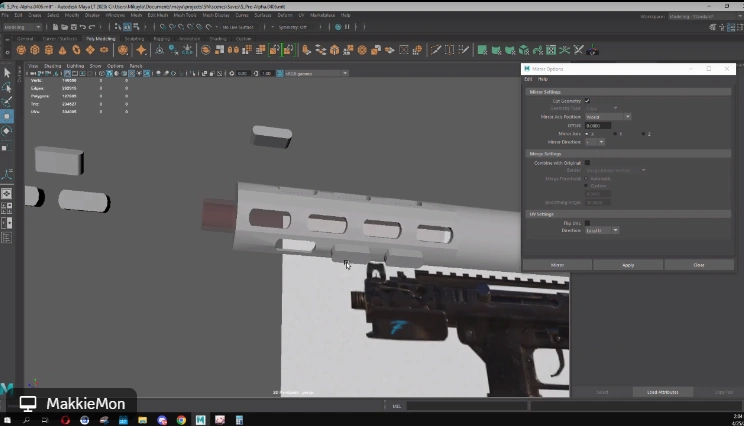
Task: Click the polygon sphere shelf icon
Action: 21,49
